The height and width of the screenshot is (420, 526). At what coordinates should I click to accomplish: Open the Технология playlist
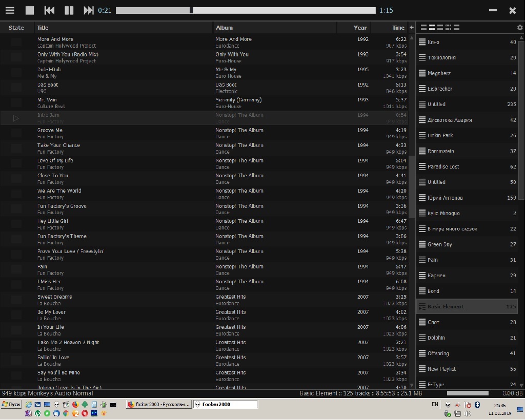coord(467,58)
